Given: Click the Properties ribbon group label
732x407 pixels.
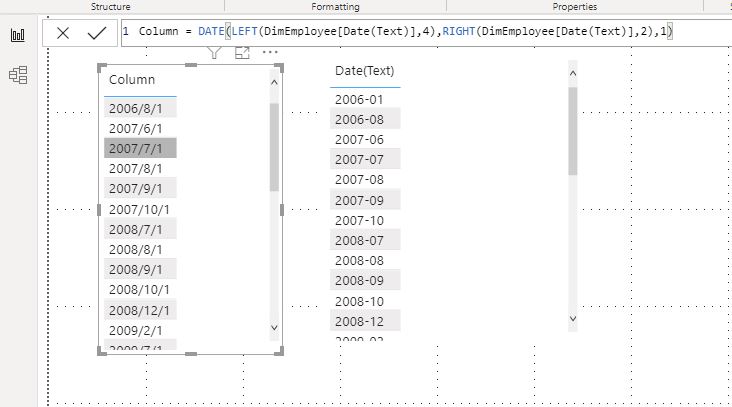Looking at the screenshot, I should tap(575, 7).
